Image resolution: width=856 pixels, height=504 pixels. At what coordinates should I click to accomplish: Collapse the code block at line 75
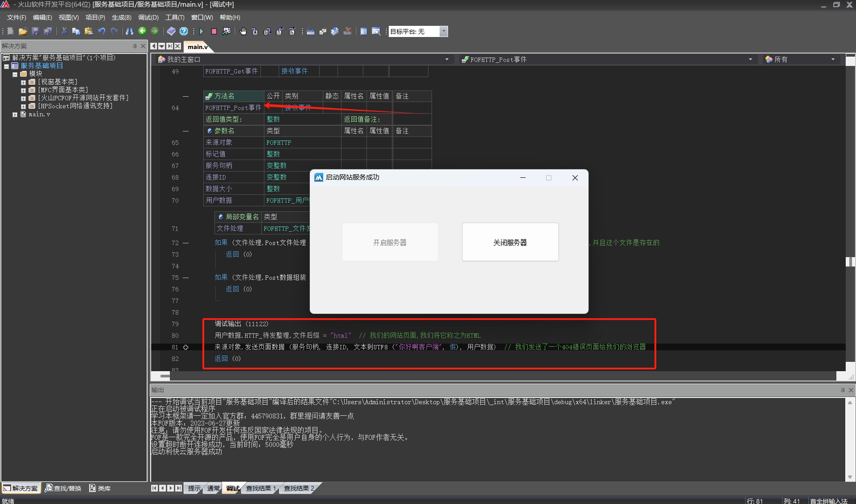pyautogui.click(x=186, y=278)
